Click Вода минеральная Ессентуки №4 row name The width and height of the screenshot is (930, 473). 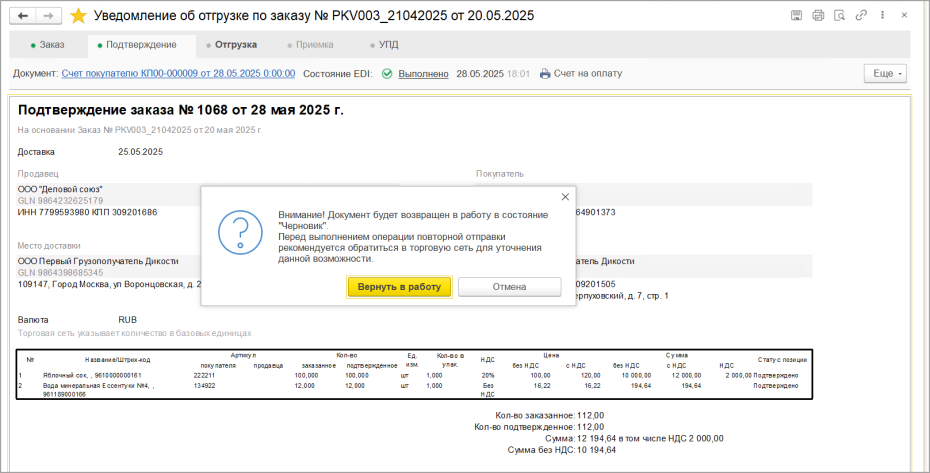point(98,389)
